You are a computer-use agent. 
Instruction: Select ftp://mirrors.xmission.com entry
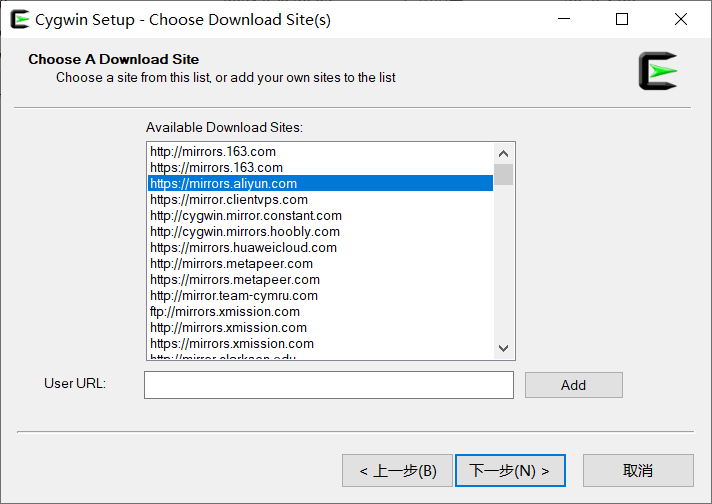pyautogui.click(x=320, y=311)
